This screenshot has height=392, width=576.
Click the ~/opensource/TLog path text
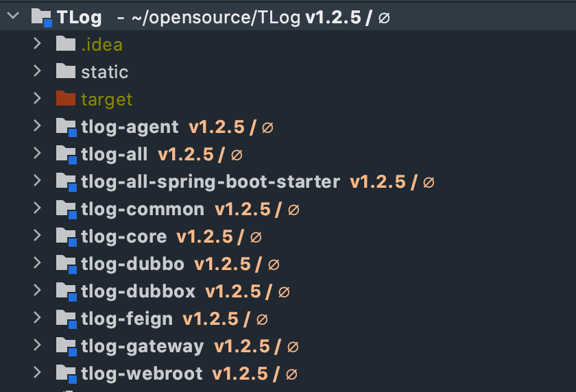coord(214,18)
